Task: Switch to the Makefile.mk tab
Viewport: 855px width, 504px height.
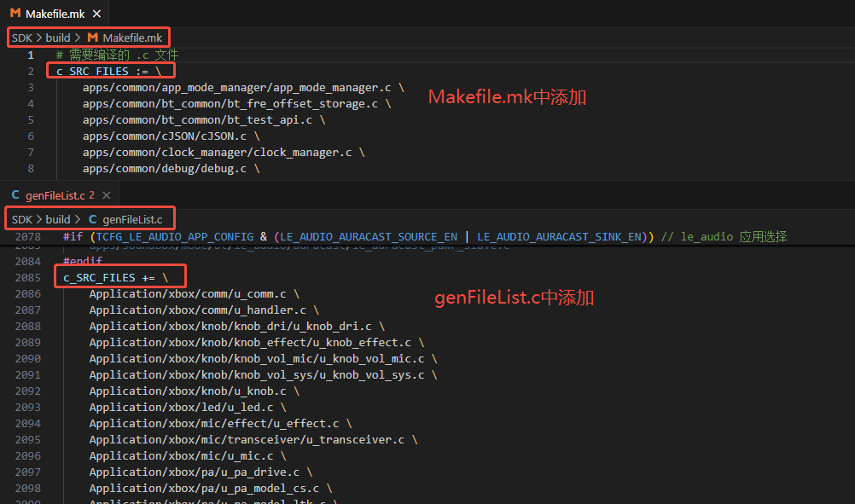Action: tap(55, 14)
